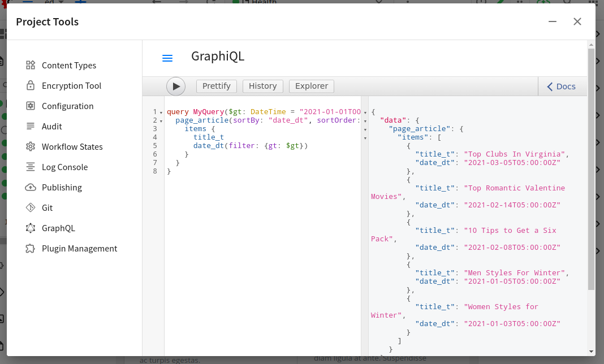Click in query editor on title_t field
The width and height of the screenshot is (604, 364).
tap(208, 137)
